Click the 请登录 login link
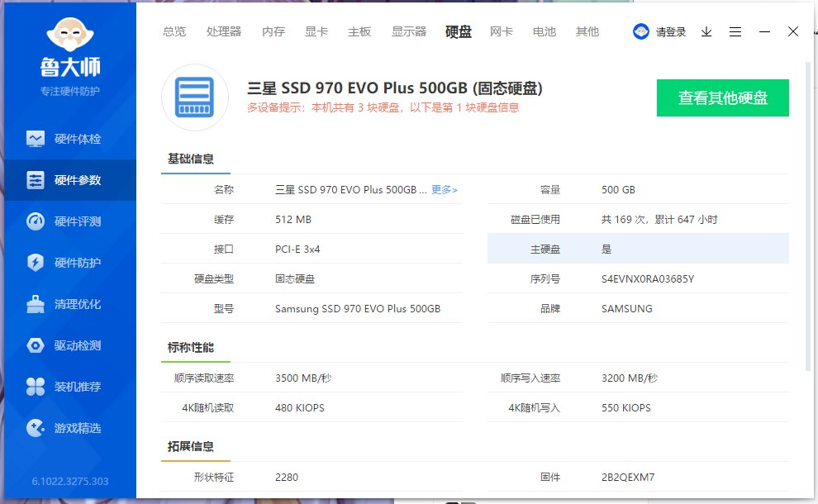Image resolution: width=818 pixels, height=504 pixels. pos(670,32)
